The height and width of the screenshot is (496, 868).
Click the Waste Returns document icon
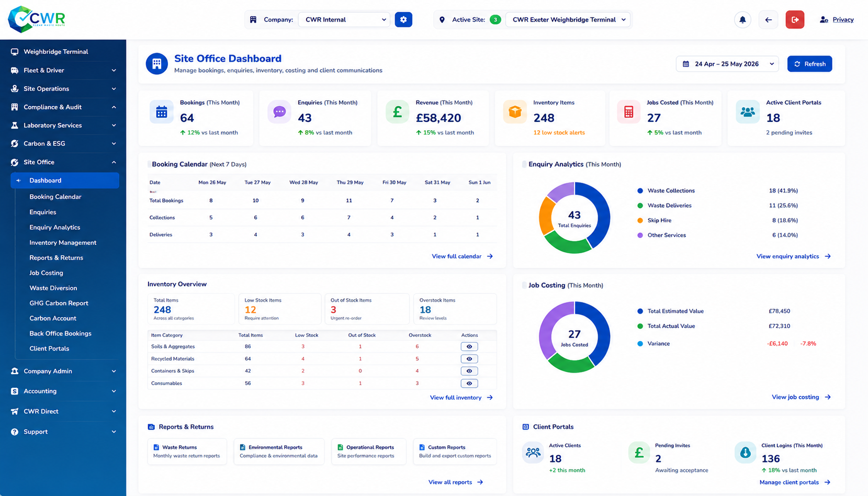(x=156, y=447)
